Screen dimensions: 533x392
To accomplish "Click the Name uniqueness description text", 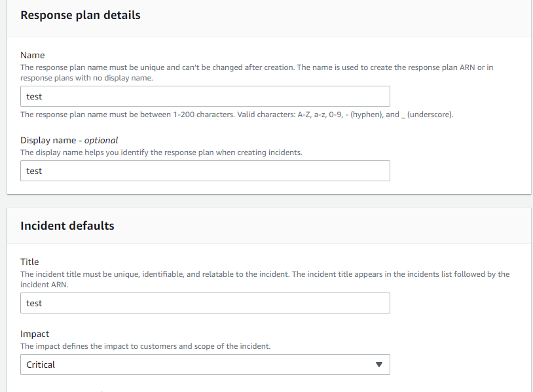I will [x=257, y=73].
